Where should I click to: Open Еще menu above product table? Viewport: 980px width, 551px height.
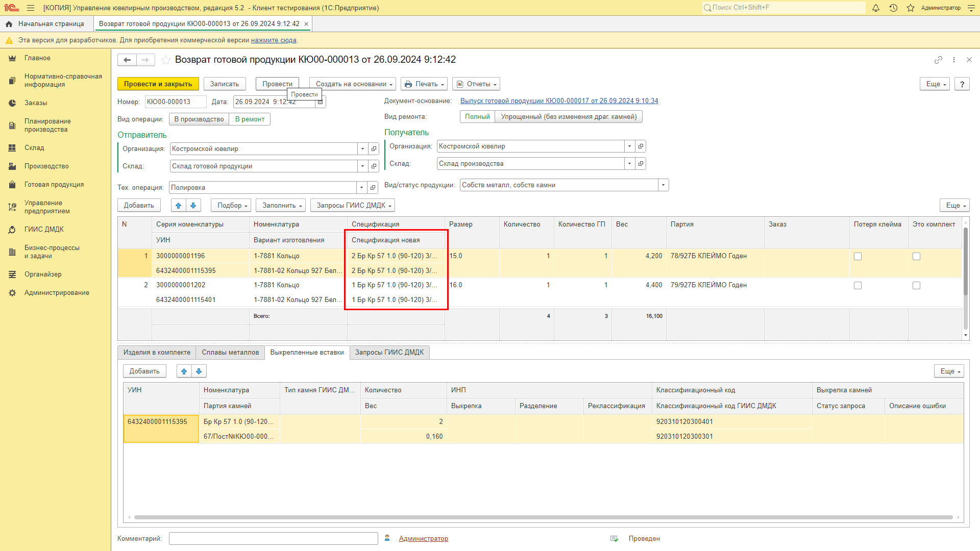pyautogui.click(x=954, y=206)
